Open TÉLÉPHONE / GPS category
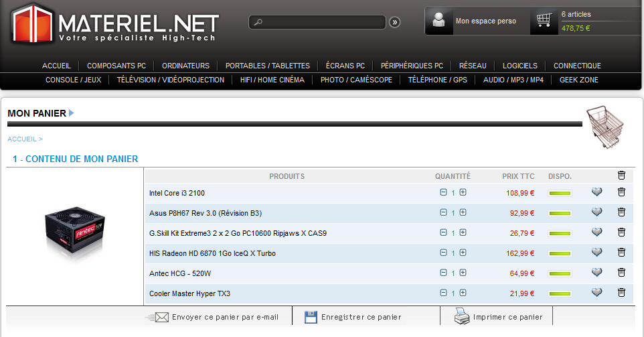The height and width of the screenshot is (337, 644). click(438, 80)
